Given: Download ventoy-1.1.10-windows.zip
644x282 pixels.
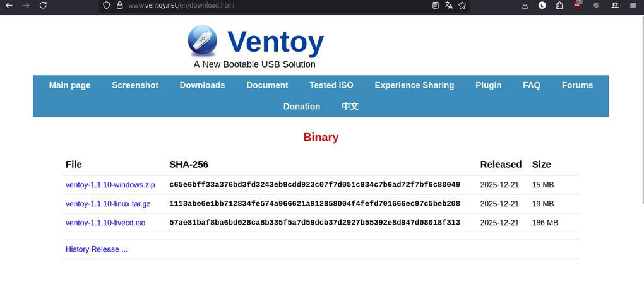Looking at the screenshot, I should click(x=110, y=185).
